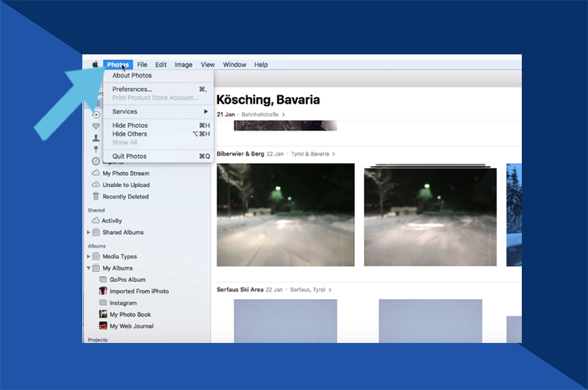Image resolution: width=588 pixels, height=390 pixels.
Task: Choose Hide Photos from the menu
Action: point(159,125)
